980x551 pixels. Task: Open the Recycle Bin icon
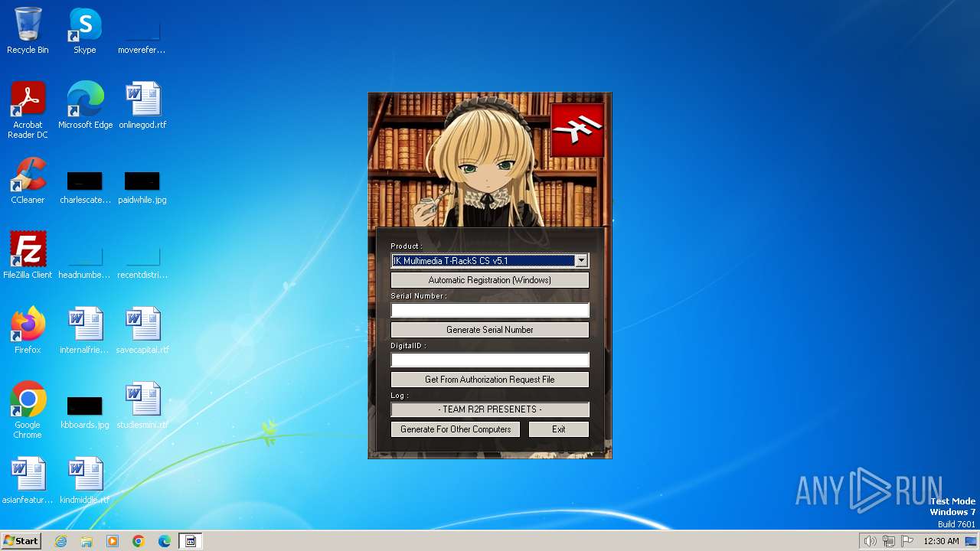click(28, 31)
